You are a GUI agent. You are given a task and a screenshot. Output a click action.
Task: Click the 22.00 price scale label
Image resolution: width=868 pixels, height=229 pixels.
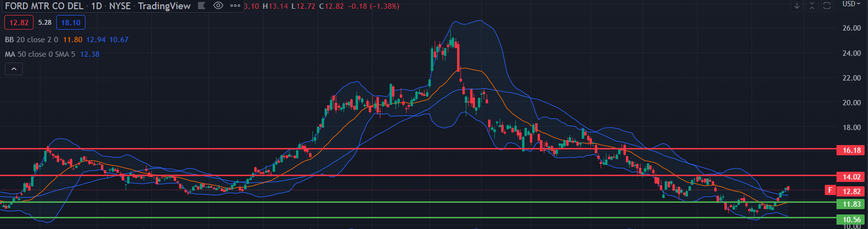click(x=852, y=78)
